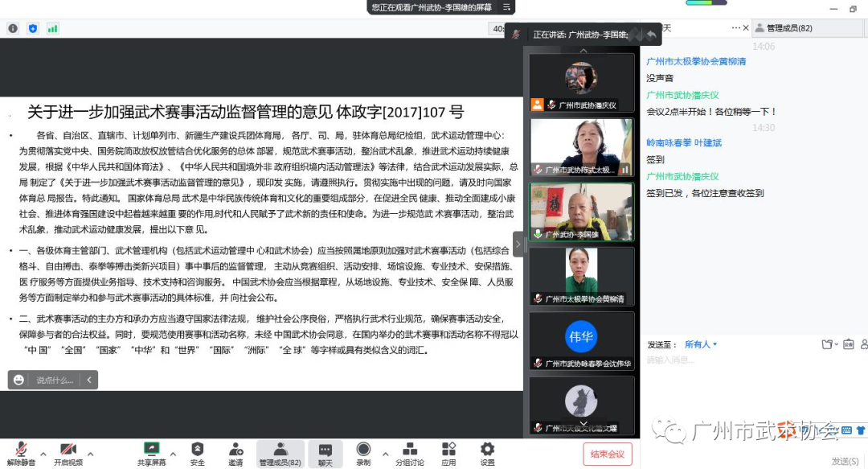Start recording with 录制
This screenshot has width=868, height=469.
tap(363, 454)
